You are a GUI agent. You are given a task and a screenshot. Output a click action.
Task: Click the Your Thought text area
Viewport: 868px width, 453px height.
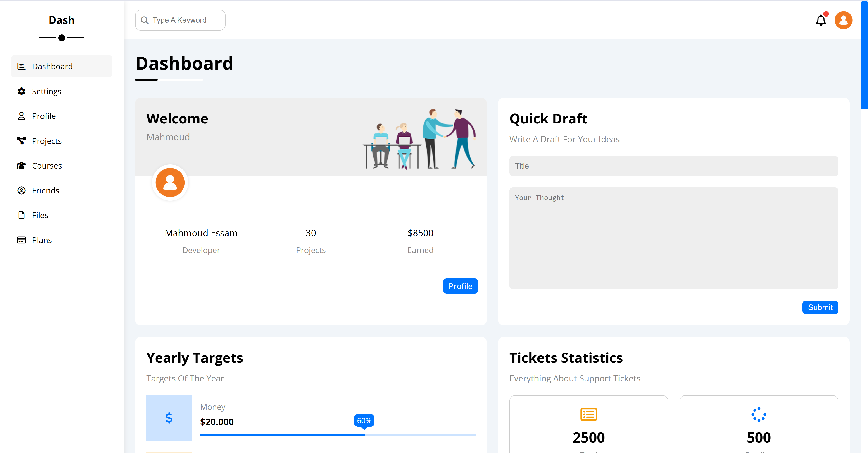(x=673, y=238)
